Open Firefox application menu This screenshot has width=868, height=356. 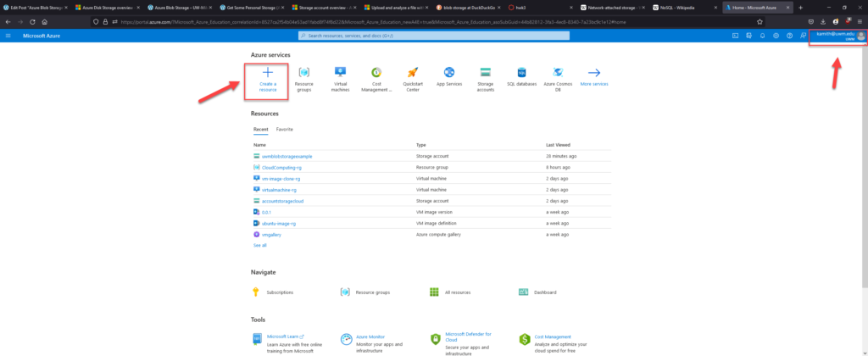[860, 21]
